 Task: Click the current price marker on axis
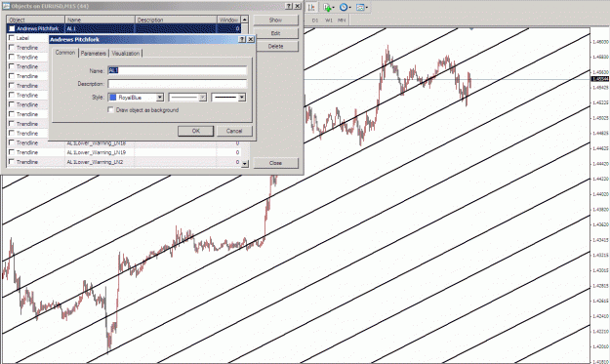(x=600, y=79)
